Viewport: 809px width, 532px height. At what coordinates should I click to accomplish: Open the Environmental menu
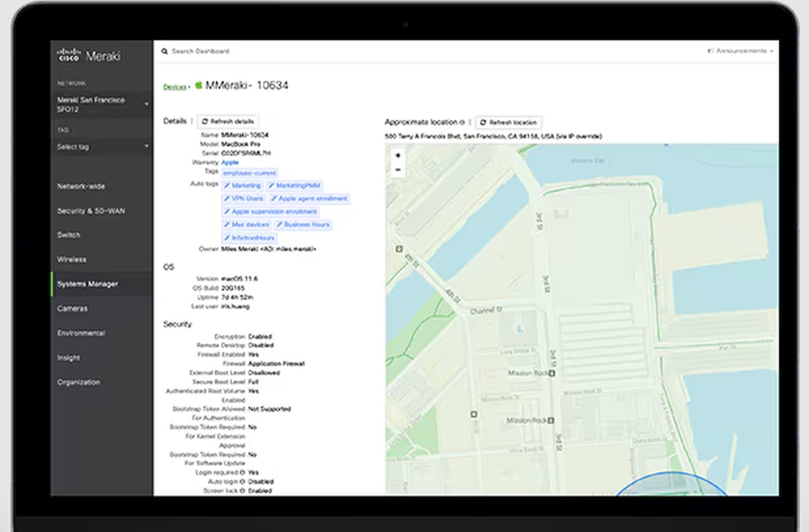[x=81, y=333]
